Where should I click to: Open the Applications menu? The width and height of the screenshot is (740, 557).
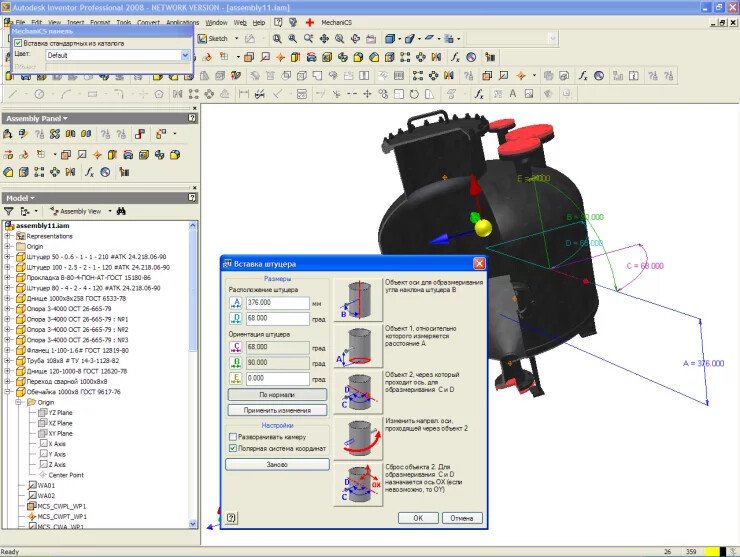(182, 21)
